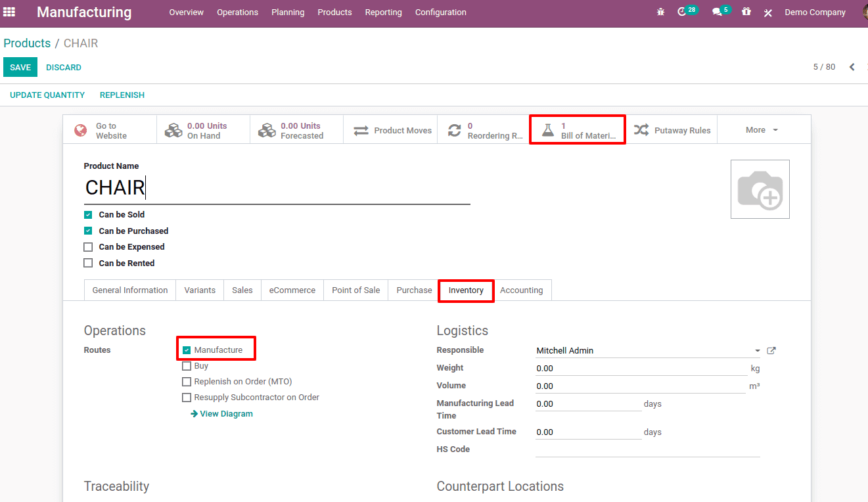The image size is (868, 502).
Task: Click the HS Code input field
Action: coord(648,450)
